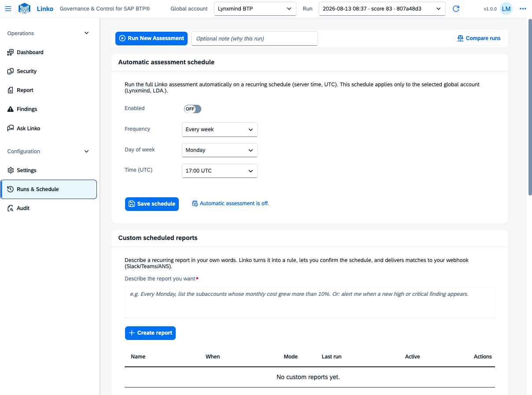Open the Global account dropdown

[x=255, y=9]
